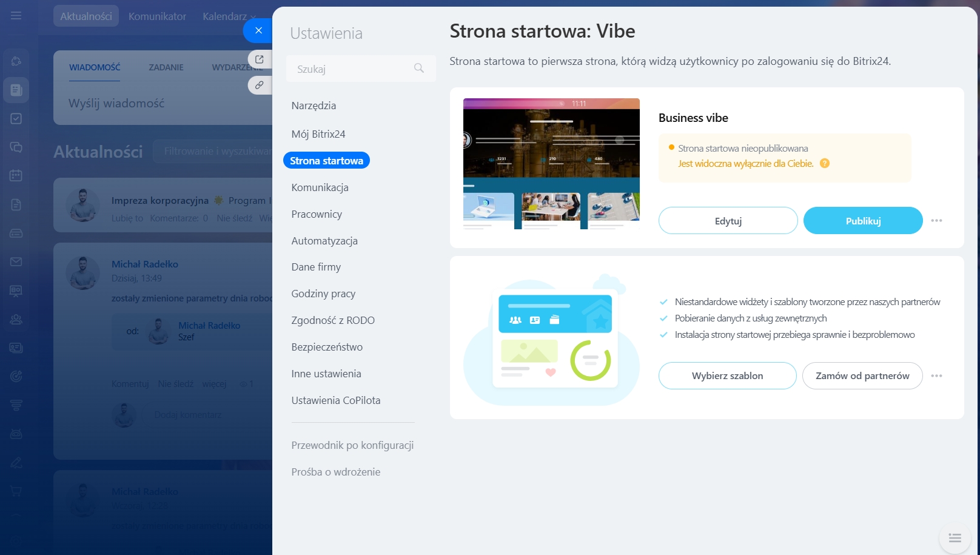Focus the Szukaj search field
The width and height of the screenshot is (980, 555).
coord(352,69)
